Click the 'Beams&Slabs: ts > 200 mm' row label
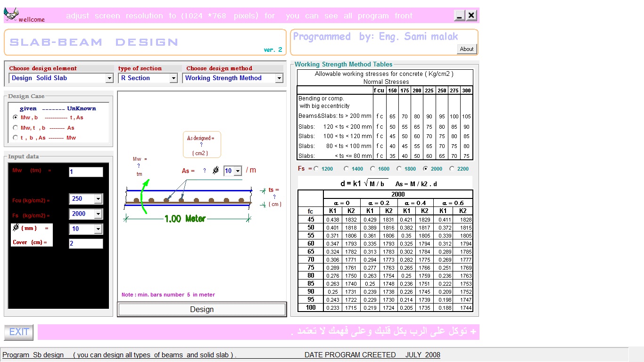644x362 pixels. 335,116
